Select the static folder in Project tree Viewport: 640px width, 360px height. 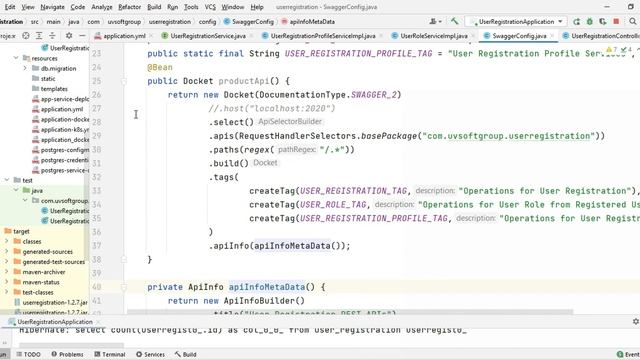click(x=48, y=78)
